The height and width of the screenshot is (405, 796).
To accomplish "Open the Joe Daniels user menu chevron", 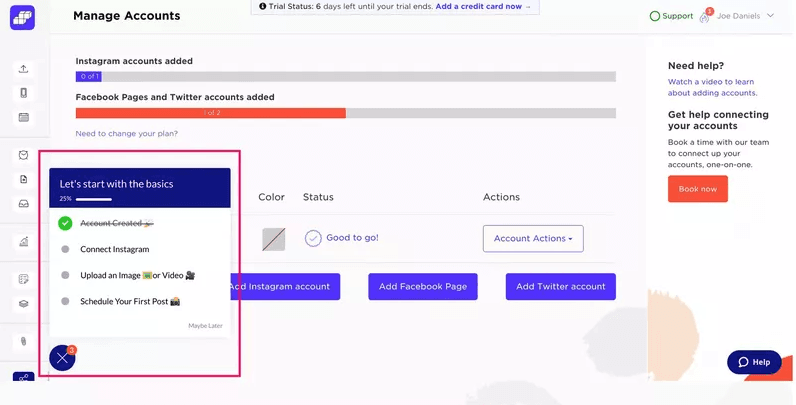I will tap(770, 16).
